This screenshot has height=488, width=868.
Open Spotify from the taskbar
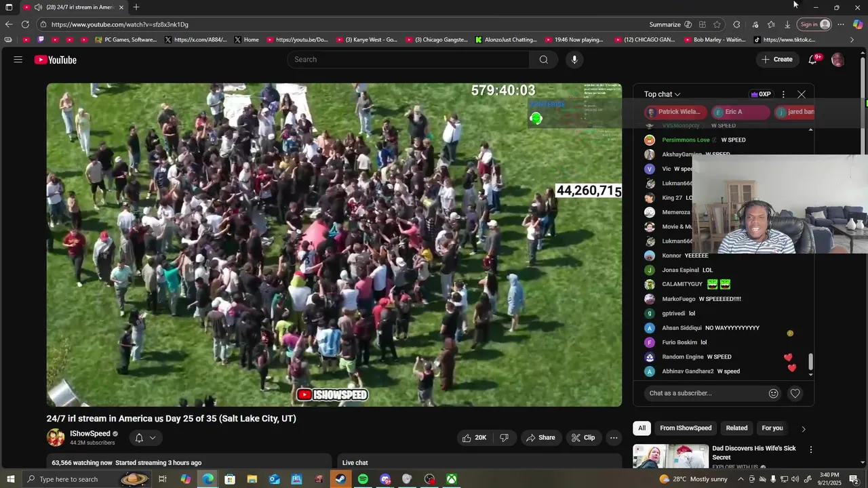tap(363, 479)
